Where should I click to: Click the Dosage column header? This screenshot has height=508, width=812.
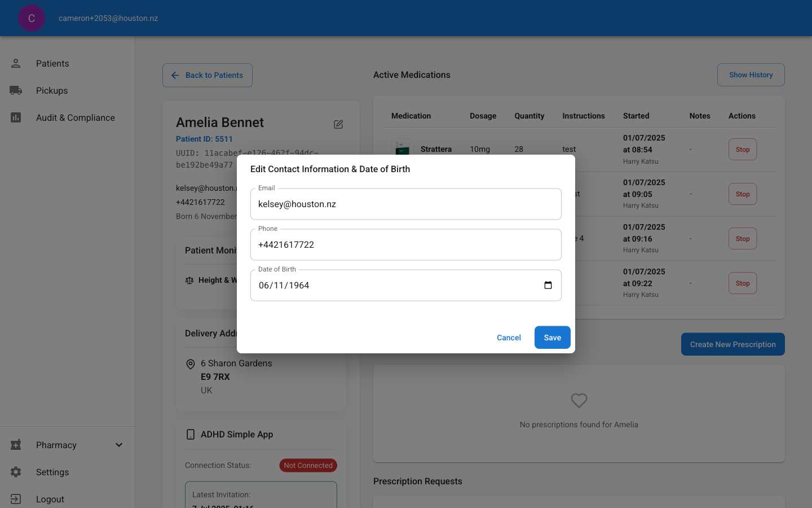point(483,116)
